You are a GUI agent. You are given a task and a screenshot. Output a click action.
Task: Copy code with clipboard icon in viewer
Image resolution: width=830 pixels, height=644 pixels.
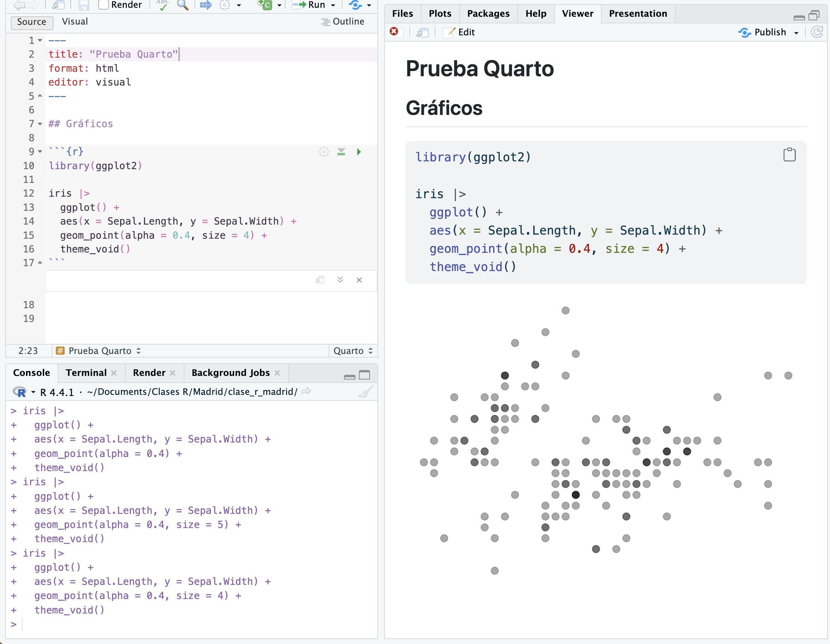pyautogui.click(x=789, y=155)
